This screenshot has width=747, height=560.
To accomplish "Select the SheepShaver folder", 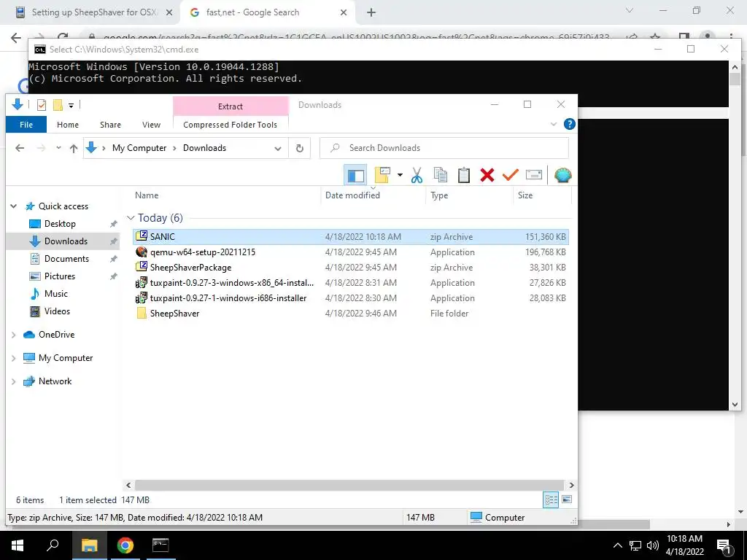I will click(351, 314).
